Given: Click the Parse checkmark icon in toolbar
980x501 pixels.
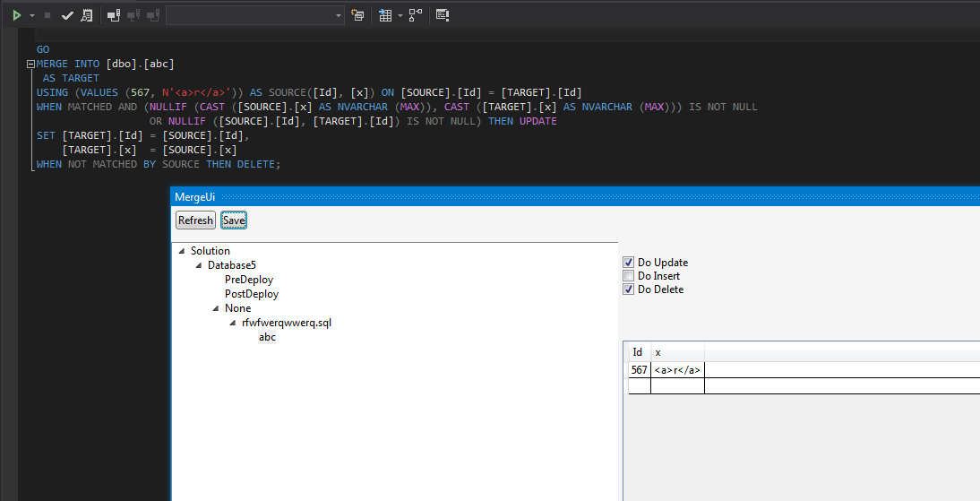Looking at the screenshot, I should tap(67, 15).
